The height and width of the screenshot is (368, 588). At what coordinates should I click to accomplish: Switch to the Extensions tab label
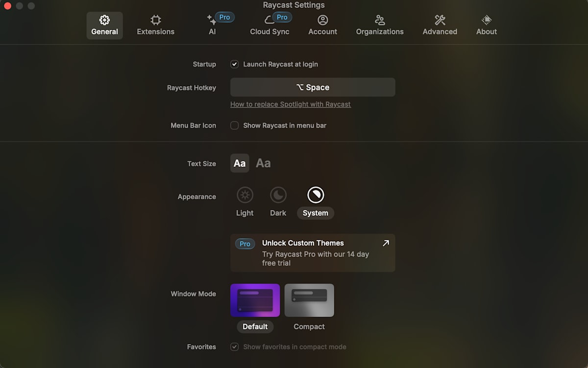pos(156,32)
